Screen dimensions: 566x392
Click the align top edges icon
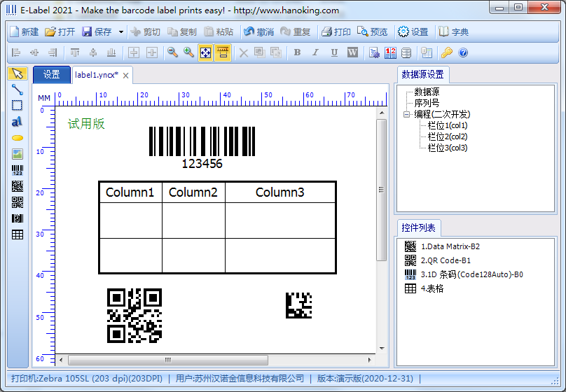click(x=75, y=52)
